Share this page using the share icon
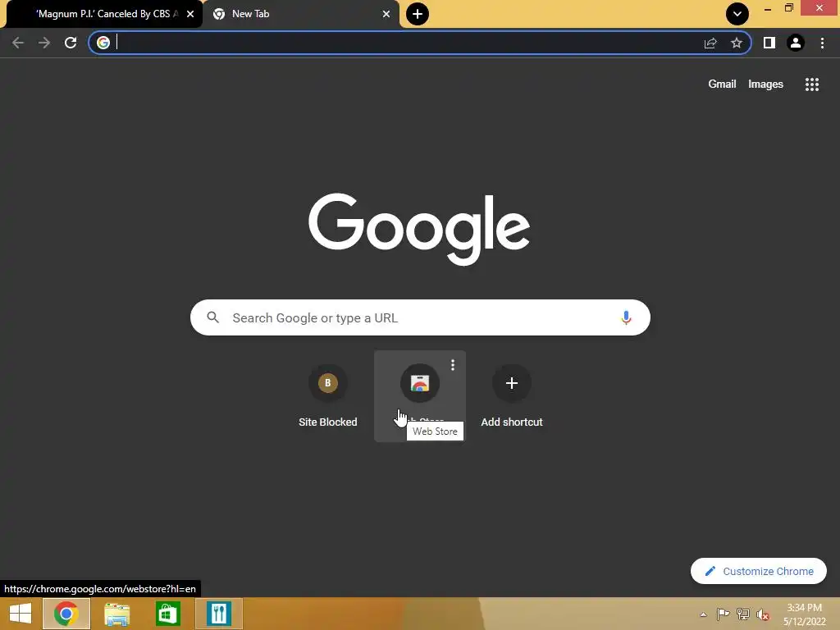The height and width of the screenshot is (630, 840). click(710, 43)
